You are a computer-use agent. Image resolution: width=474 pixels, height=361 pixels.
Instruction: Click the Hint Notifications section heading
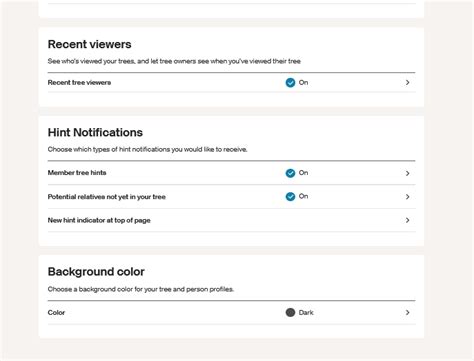click(95, 132)
